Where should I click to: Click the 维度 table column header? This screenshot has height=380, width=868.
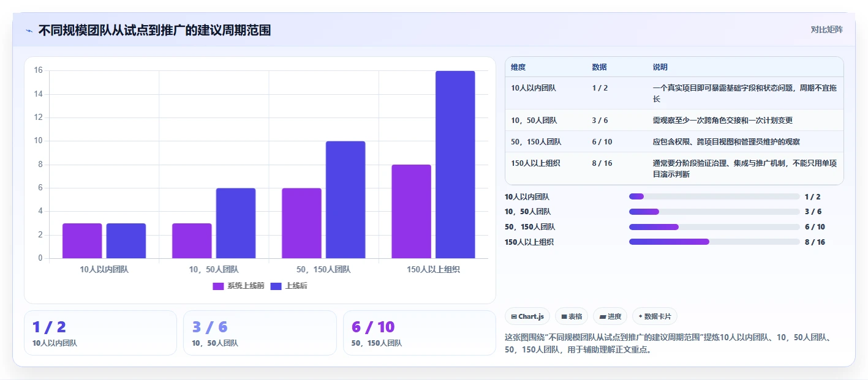point(518,67)
